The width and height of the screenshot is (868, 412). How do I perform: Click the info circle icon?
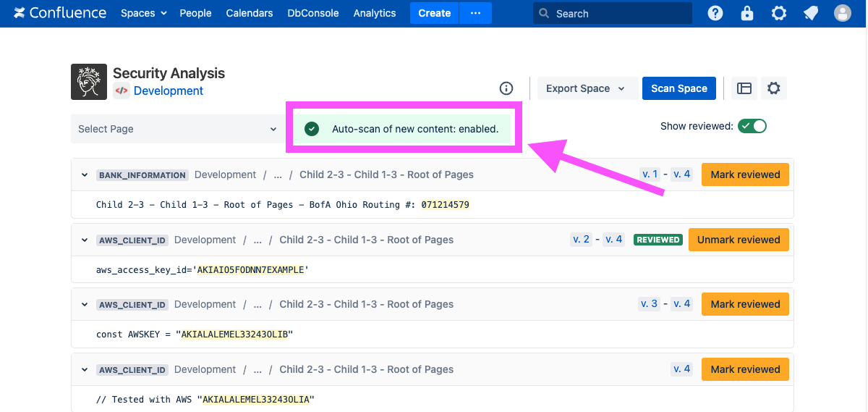(x=506, y=88)
